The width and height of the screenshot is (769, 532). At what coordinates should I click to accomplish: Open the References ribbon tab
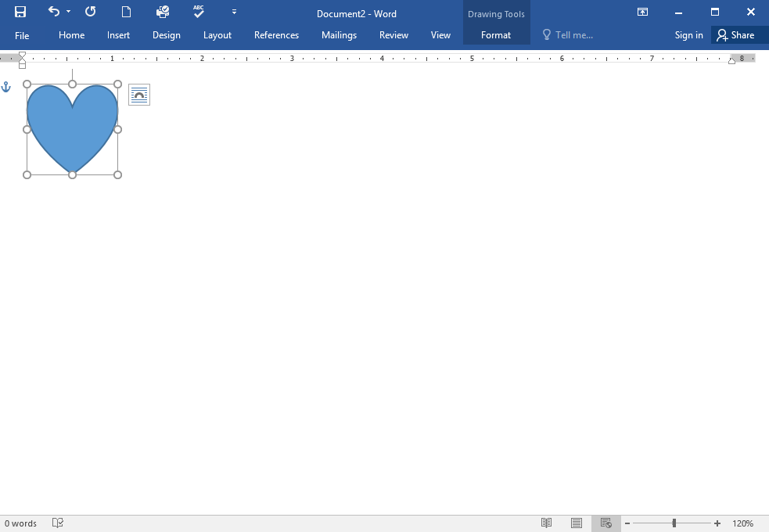pyautogui.click(x=276, y=34)
